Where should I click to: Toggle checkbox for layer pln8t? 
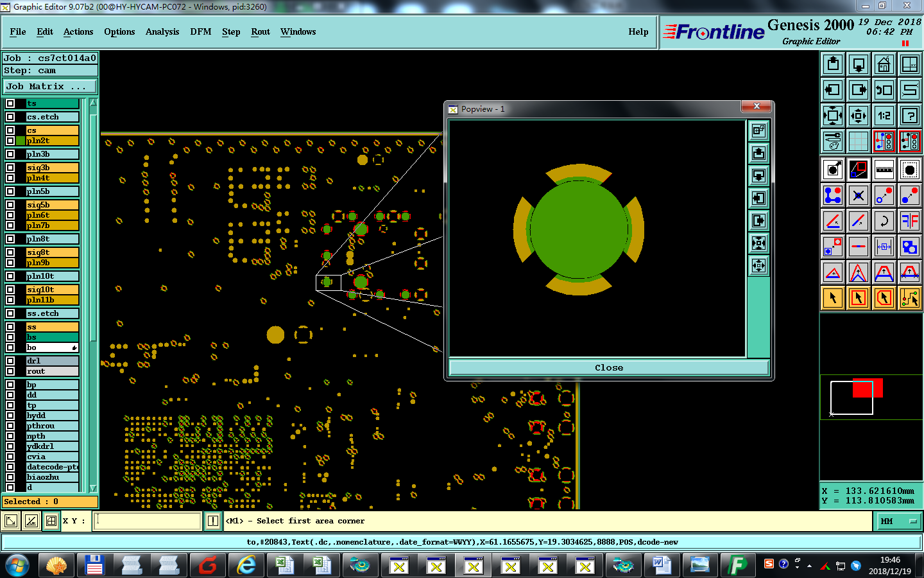(x=10, y=239)
